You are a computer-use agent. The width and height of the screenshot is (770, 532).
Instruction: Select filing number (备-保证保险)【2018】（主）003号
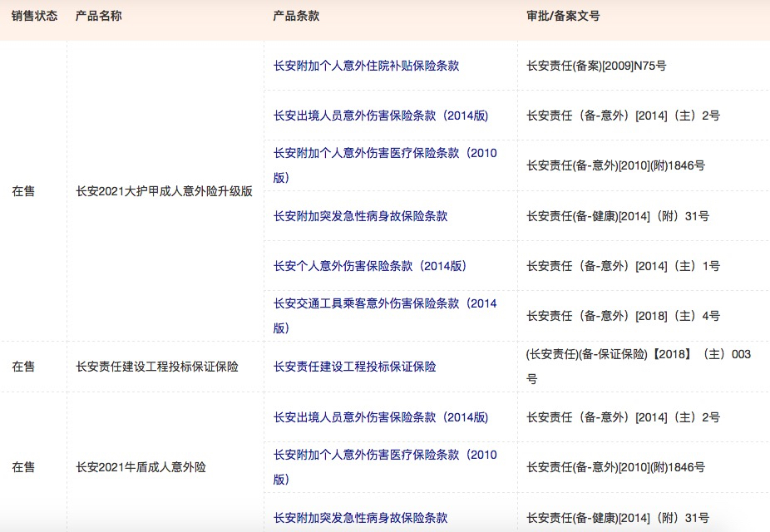click(x=639, y=367)
